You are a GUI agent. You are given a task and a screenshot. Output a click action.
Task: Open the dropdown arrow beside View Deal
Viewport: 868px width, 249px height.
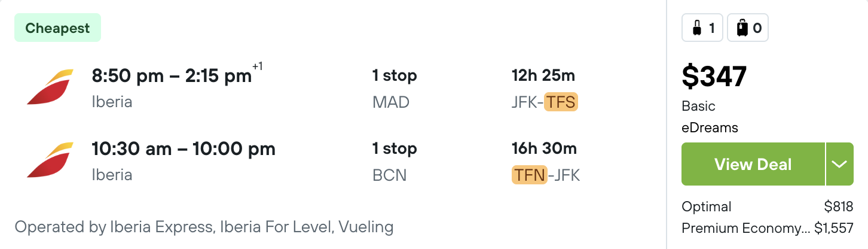pyautogui.click(x=839, y=164)
